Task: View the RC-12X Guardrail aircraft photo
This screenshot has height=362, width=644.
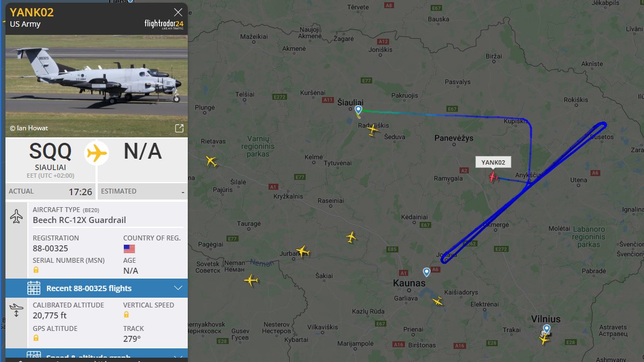Action: [x=97, y=86]
